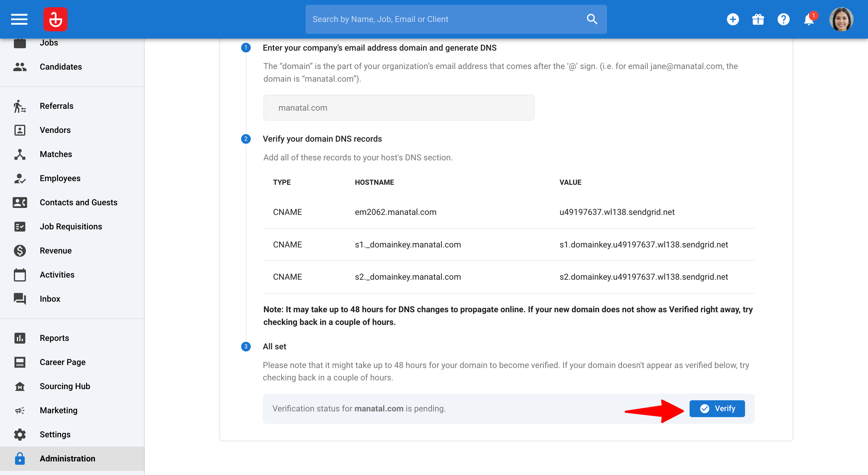Viewport: 868px width, 475px height.
Task: Click the Sourcing Hub building icon
Action: (x=20, y=386)
